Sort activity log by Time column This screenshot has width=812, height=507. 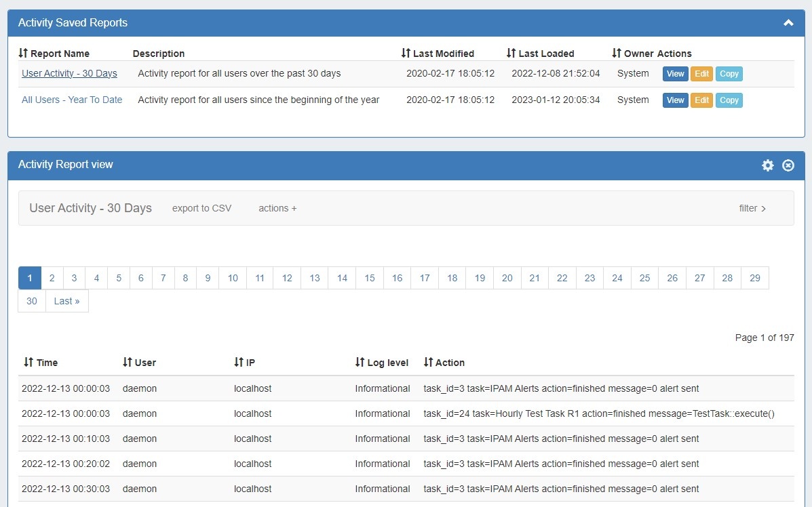pos(41,363)
